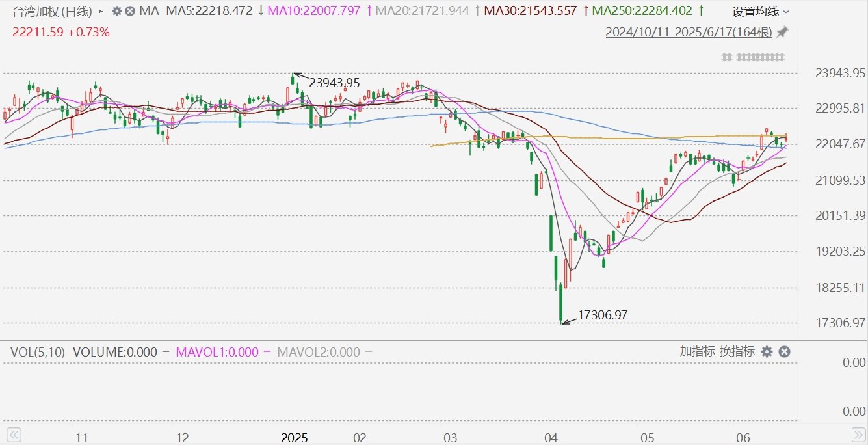
Task: Remove the MA indicator with the X icon
Action: (130, 11)
